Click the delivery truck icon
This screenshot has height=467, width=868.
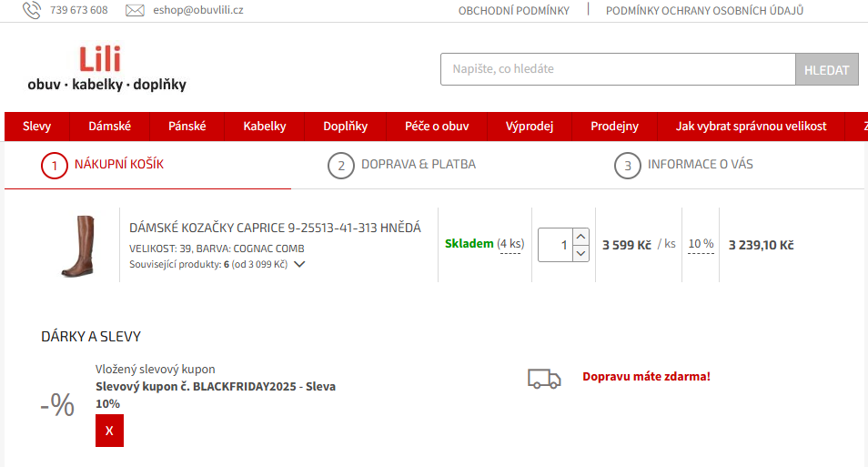click(x=544, y=378)
